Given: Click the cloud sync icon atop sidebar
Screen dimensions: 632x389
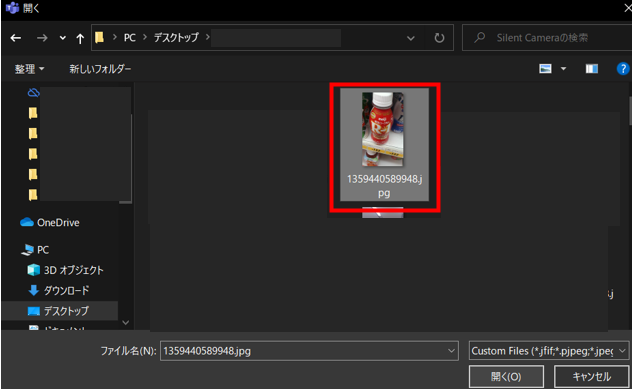Looking at the screenshot, I should coord(33,93).
